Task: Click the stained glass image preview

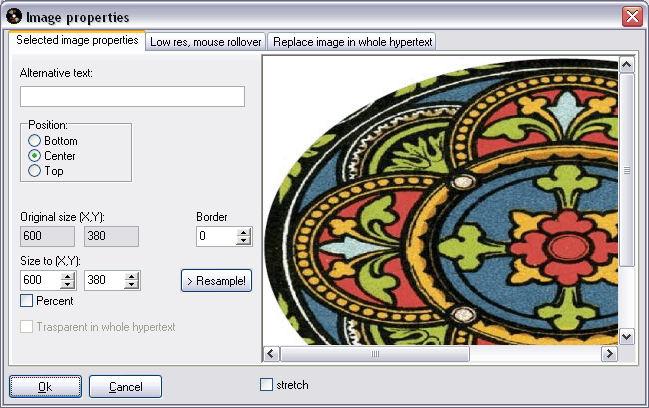Action: pos(440,200)
